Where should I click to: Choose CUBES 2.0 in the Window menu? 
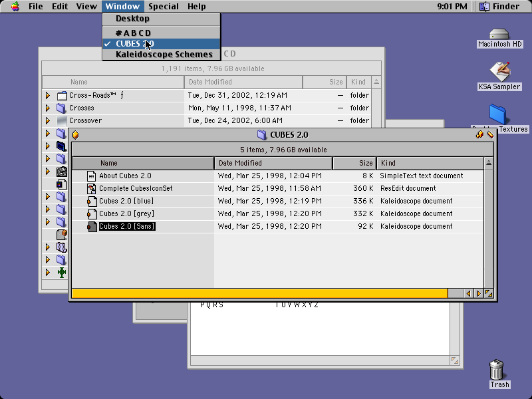coord(162,44)
